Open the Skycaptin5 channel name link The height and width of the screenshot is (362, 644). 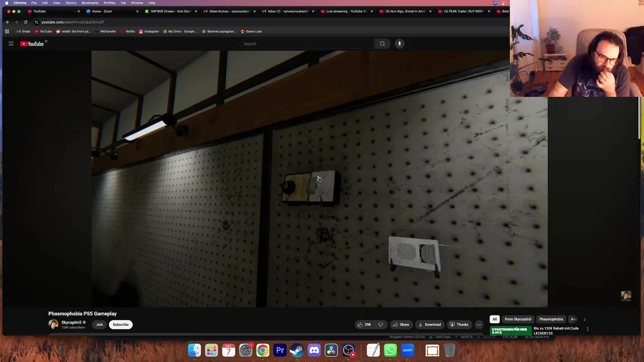click(x=71, y=322)
